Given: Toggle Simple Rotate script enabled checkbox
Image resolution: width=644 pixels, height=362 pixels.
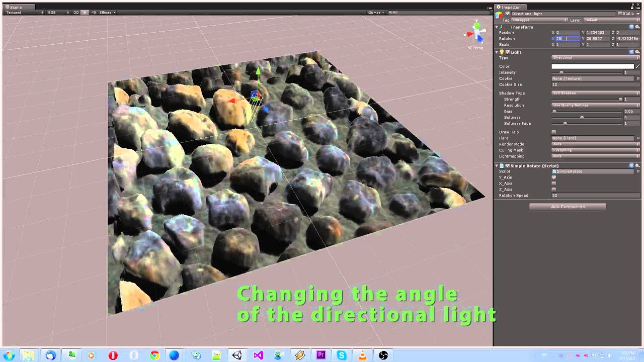Looking at the screenshot, I should [x=508, y=165].
